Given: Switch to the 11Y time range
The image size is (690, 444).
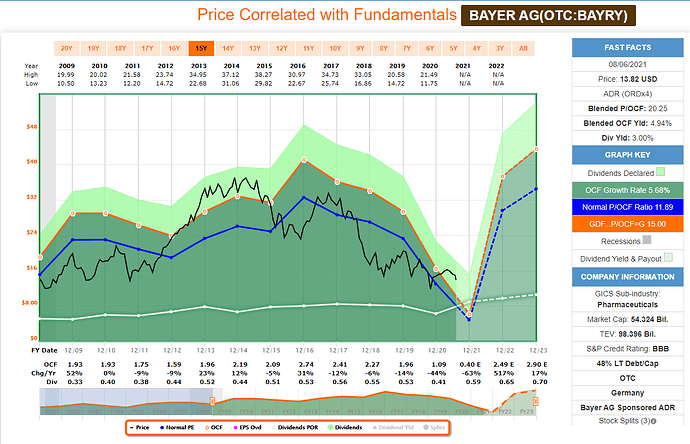Looking at the screenshot, I should pos(308,48).
